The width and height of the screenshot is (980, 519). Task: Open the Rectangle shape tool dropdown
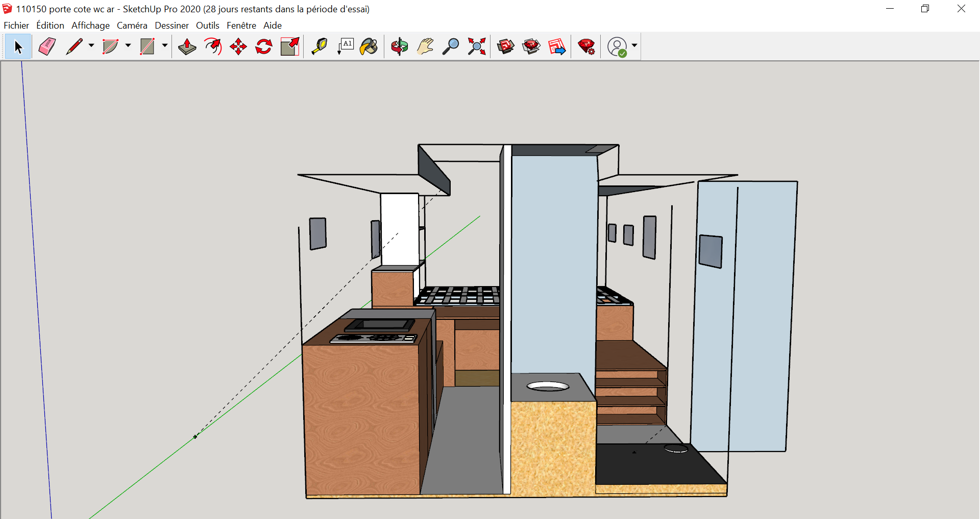(165, 45)
